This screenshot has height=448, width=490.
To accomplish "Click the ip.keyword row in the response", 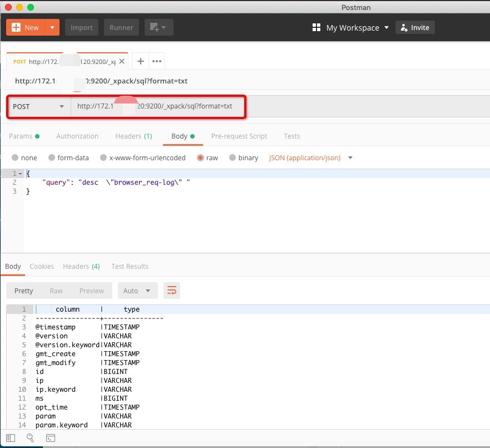I will pyautogui.click(x=83, y=390).
